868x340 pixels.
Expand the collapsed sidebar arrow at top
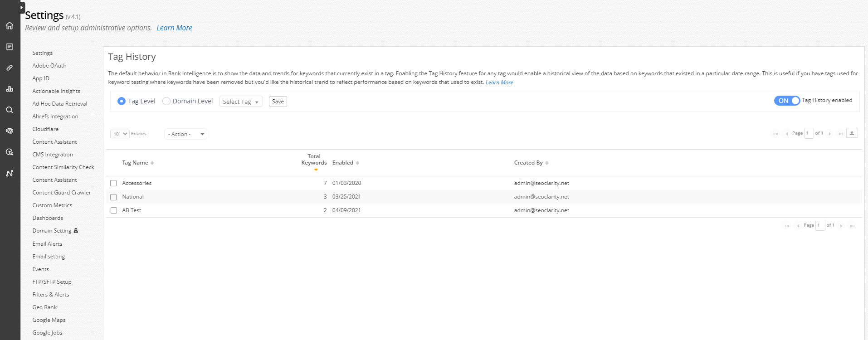pyautogui.click(x=22, y=8)
